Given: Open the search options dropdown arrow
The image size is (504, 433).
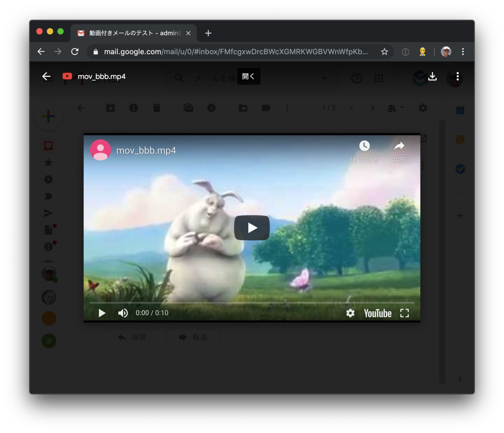Looking at the screenshot, I should pos(324,79).
